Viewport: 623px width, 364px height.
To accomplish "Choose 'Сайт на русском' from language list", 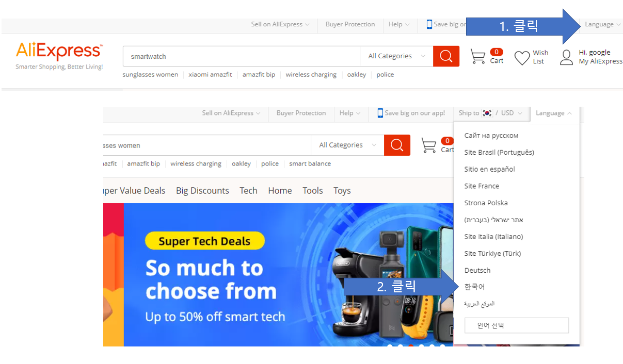I will tap(491, 136).
